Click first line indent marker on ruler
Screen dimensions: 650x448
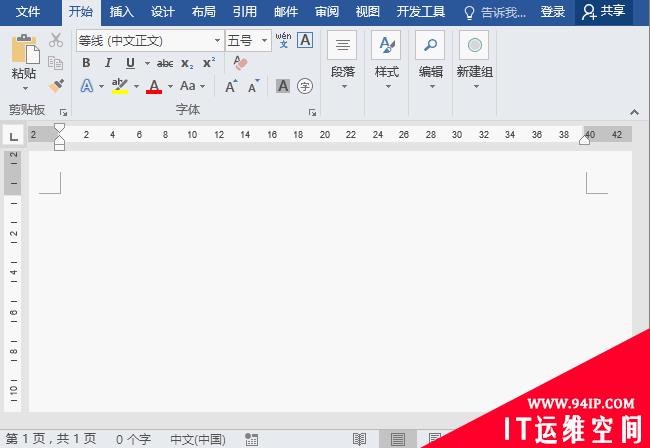(x=59, y=127)
